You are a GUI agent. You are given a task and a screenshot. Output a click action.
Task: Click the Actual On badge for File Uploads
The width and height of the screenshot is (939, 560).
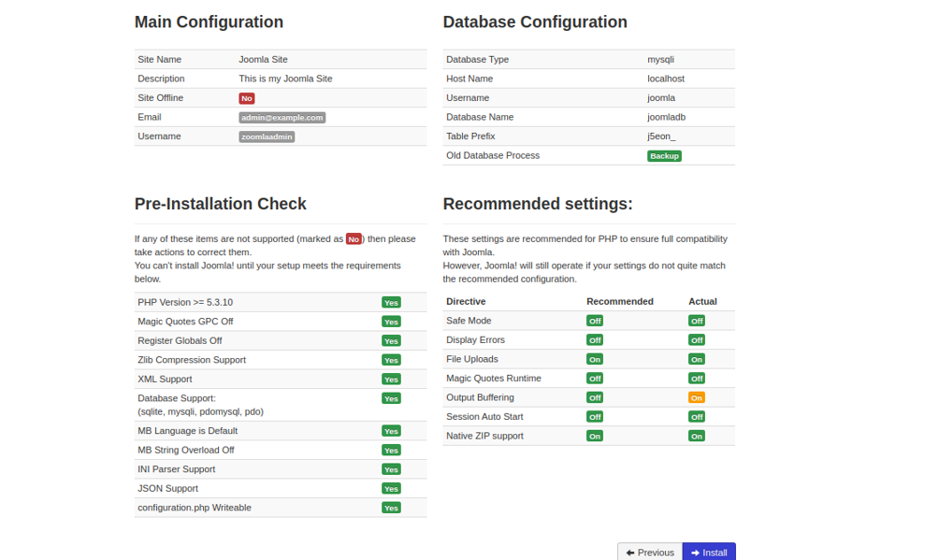point(697,359)
